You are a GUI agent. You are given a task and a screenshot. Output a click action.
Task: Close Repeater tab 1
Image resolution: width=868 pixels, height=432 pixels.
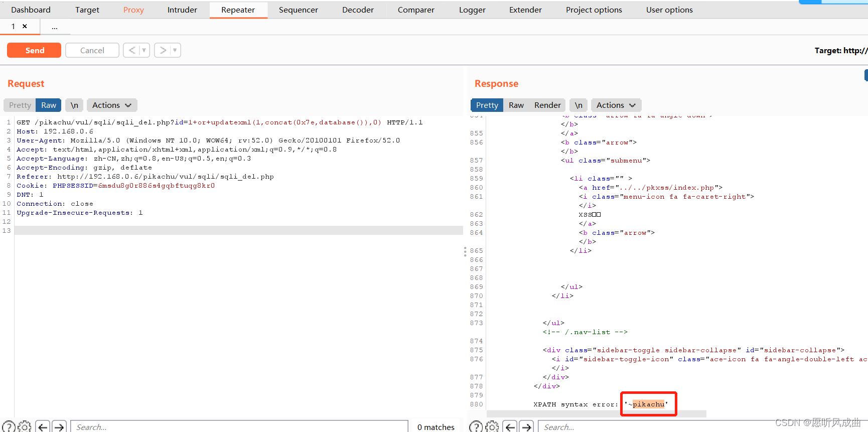(25, 26)
